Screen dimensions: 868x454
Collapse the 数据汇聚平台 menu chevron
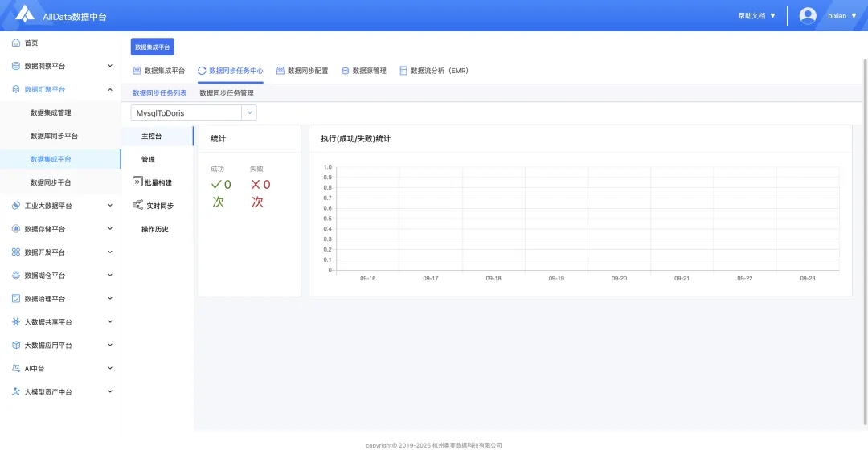(x=109, y=89)
